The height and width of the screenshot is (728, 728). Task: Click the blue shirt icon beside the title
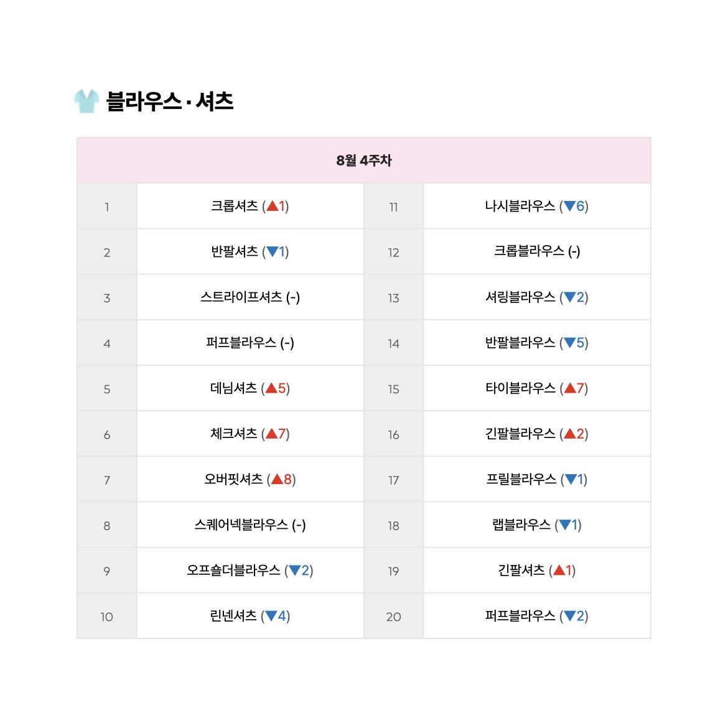click(x=87, y=101)
